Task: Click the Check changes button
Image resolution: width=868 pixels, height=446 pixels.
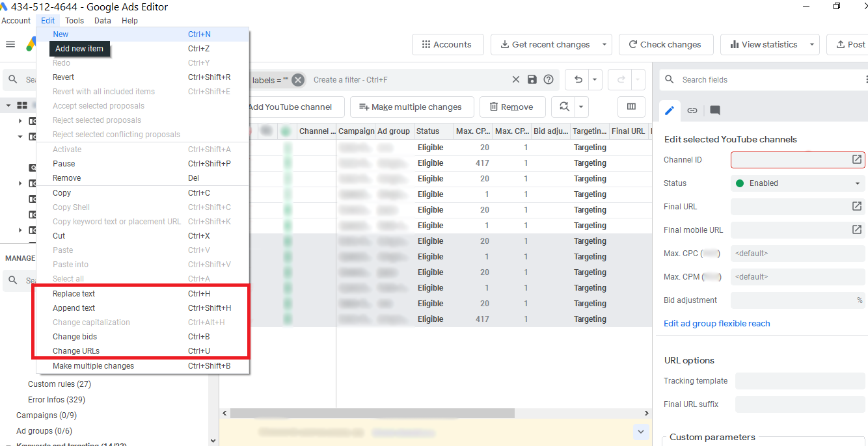Action: (x=666, y=44)
